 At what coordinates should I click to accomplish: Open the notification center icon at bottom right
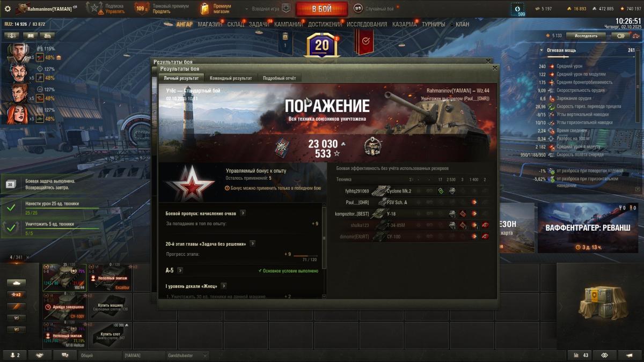tap(630, 355)
